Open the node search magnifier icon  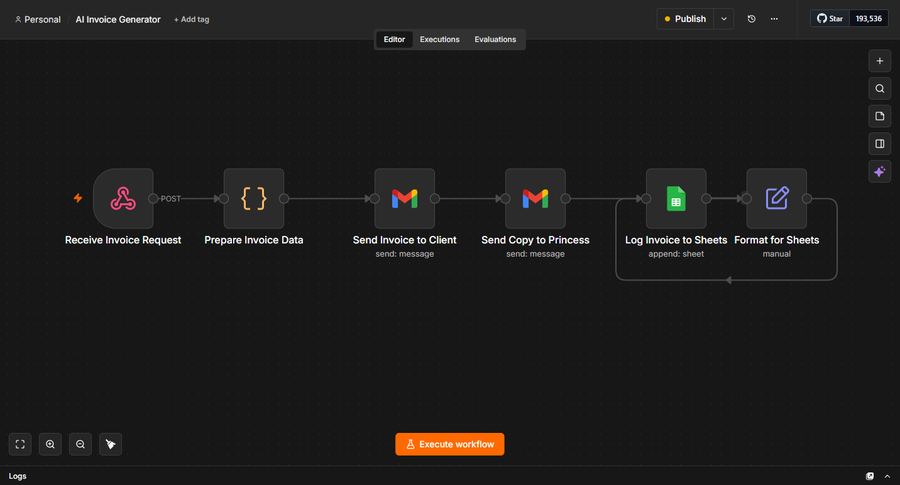coord(879,88)
